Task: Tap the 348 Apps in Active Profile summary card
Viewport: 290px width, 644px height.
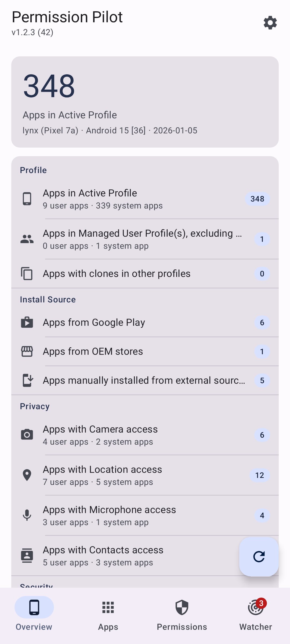Action: coord(145,102)
